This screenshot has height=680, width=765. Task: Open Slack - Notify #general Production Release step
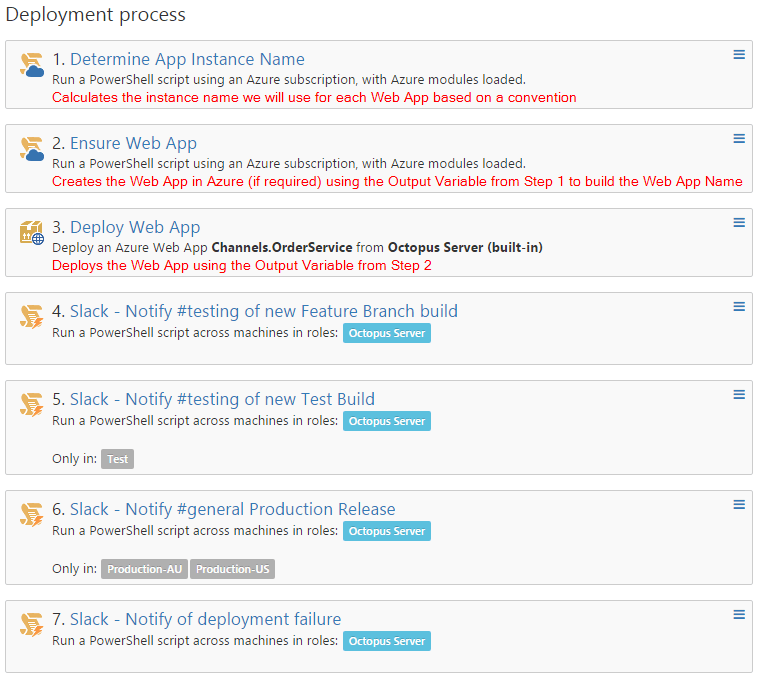(x=233, y=509)
